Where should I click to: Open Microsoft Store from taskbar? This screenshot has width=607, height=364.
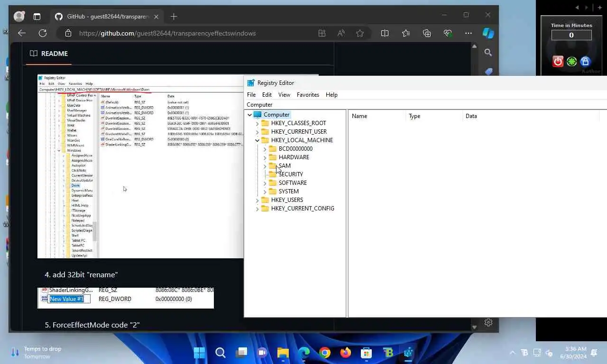tap(366, 353)
